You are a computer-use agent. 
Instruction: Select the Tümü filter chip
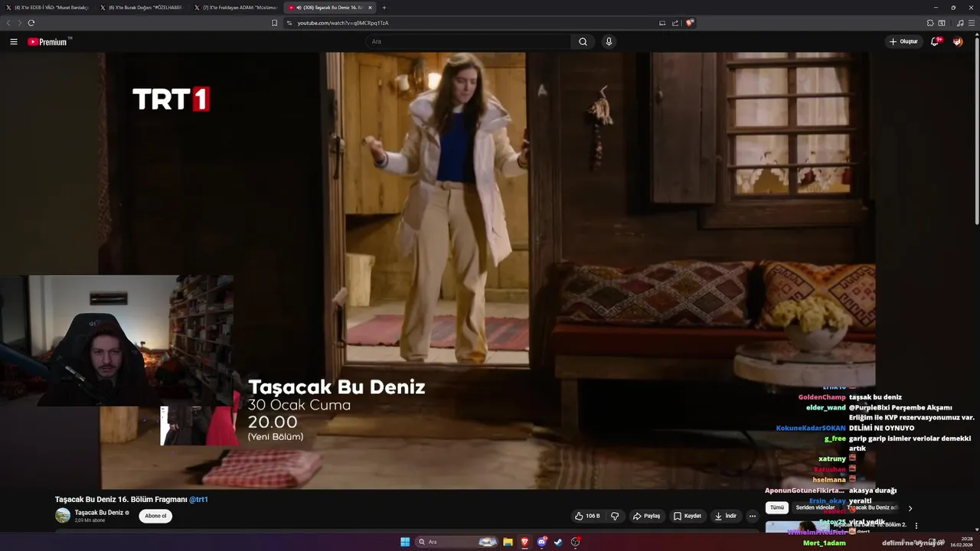(777, 507)
